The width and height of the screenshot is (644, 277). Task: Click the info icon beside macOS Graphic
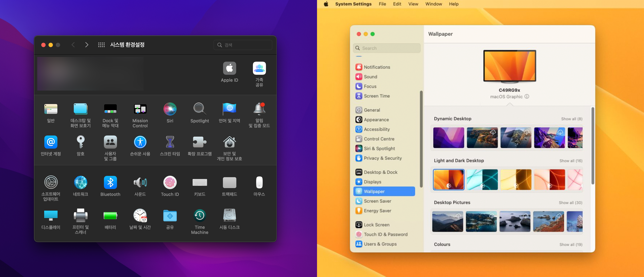(x=526, y=96)
